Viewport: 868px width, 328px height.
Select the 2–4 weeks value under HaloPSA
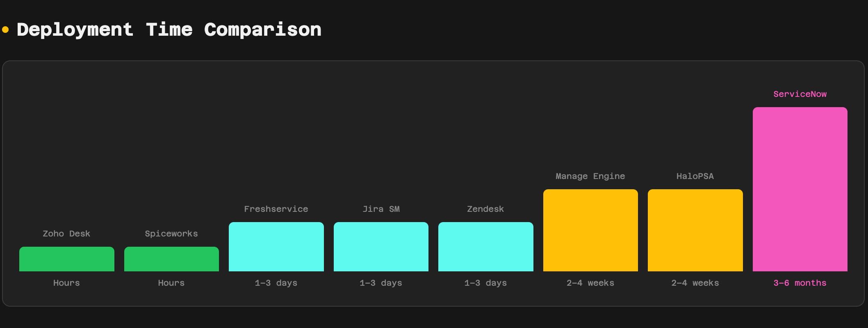pyautogui.click(x=695, y=283)
